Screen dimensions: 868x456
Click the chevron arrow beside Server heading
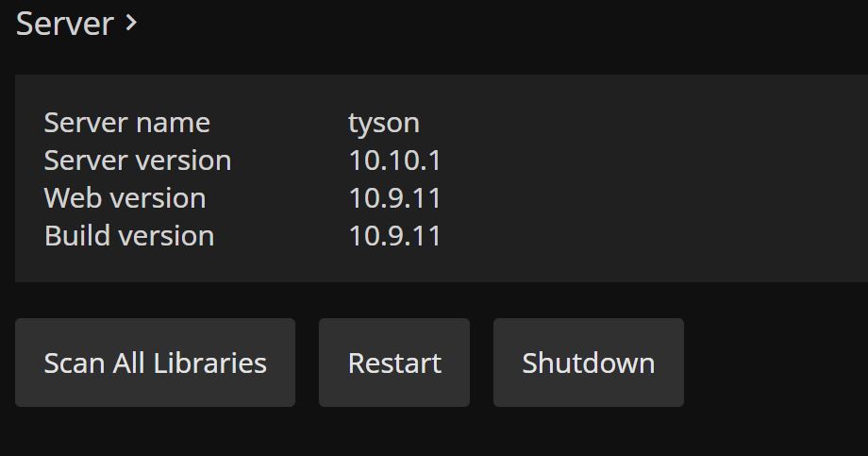pos(131,23)
